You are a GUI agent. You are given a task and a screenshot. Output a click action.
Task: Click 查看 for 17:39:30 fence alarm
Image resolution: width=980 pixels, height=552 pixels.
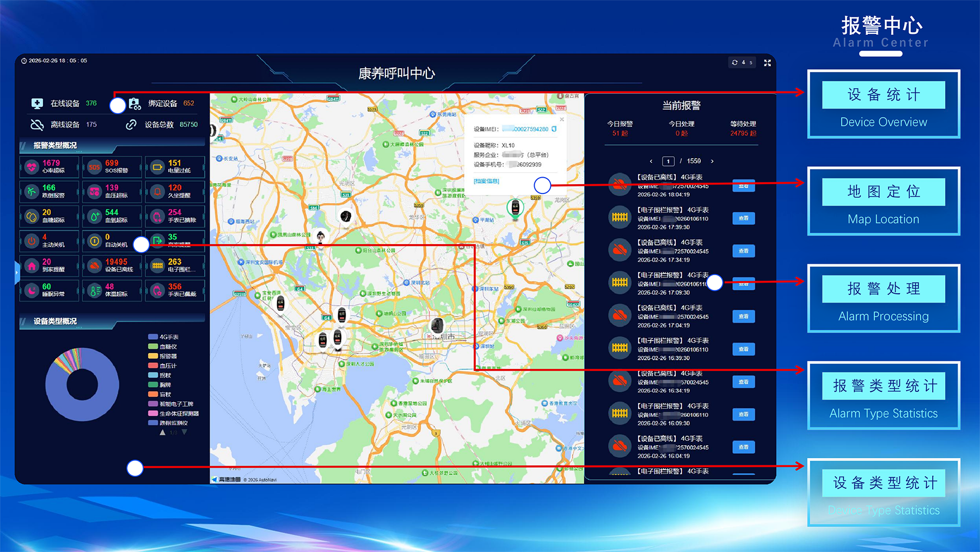coord(743,218)
